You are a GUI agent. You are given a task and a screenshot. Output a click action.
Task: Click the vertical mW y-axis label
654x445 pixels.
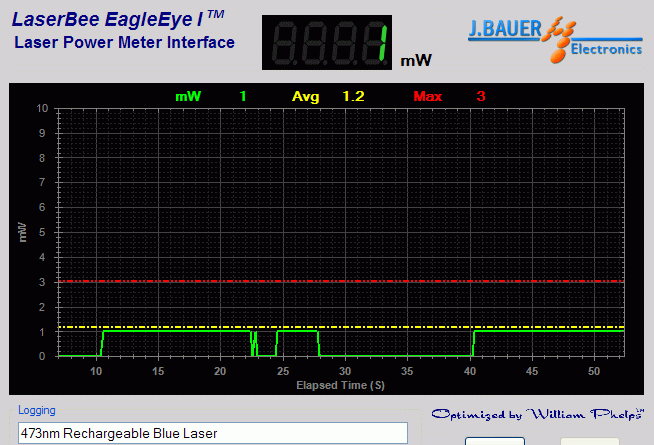pos(23,232)
